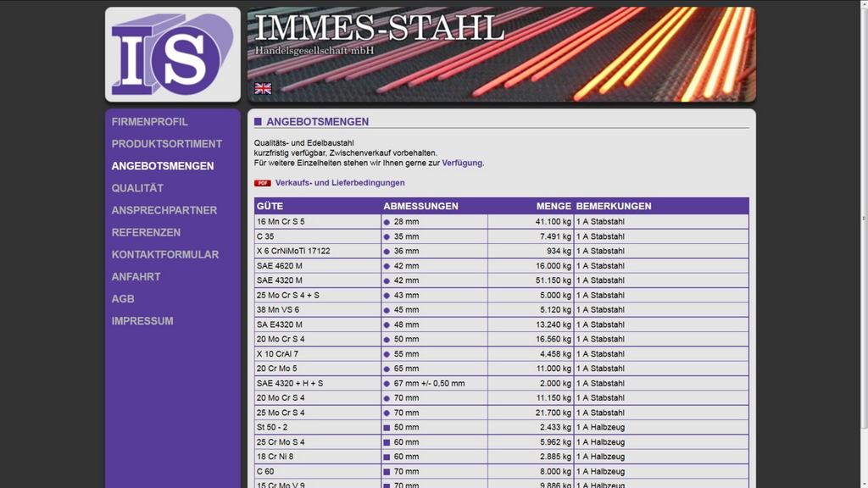The image size is (868, 488).
Task: Open the Firmenprofil menu item
Action: coord(149,122)
